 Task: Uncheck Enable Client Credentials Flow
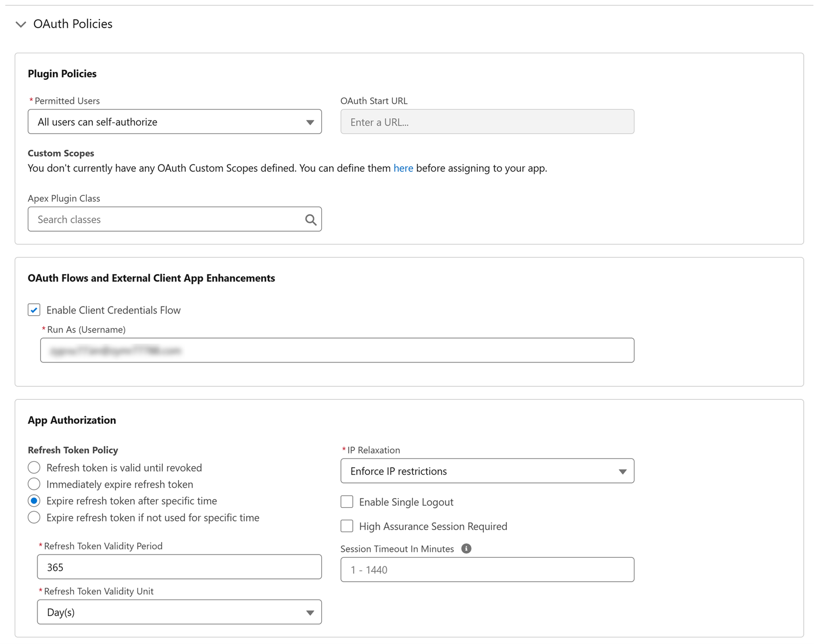tap(34, 310)
